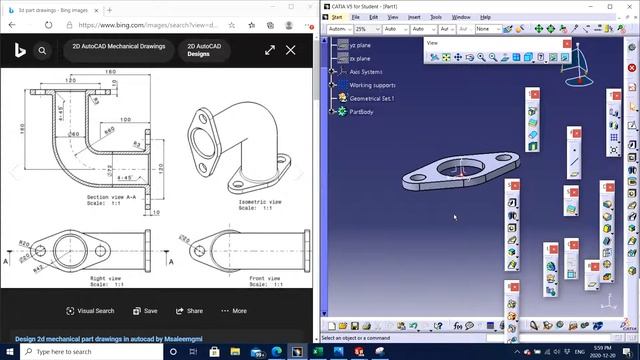
Task: Open the Tools menu in CATIA
Action: [436, 17]
